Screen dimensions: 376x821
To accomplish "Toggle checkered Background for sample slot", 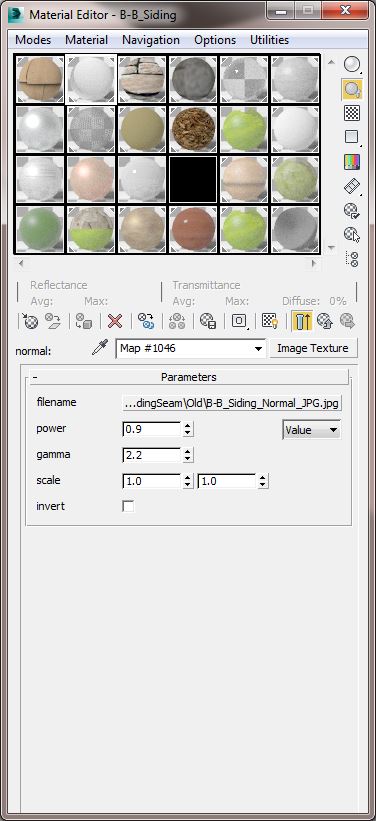I will [352, 113].
